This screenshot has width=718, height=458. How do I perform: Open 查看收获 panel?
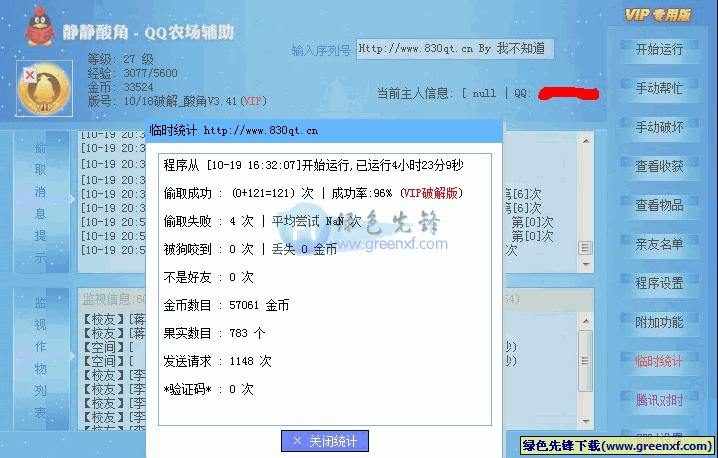[x=659, y=166]
